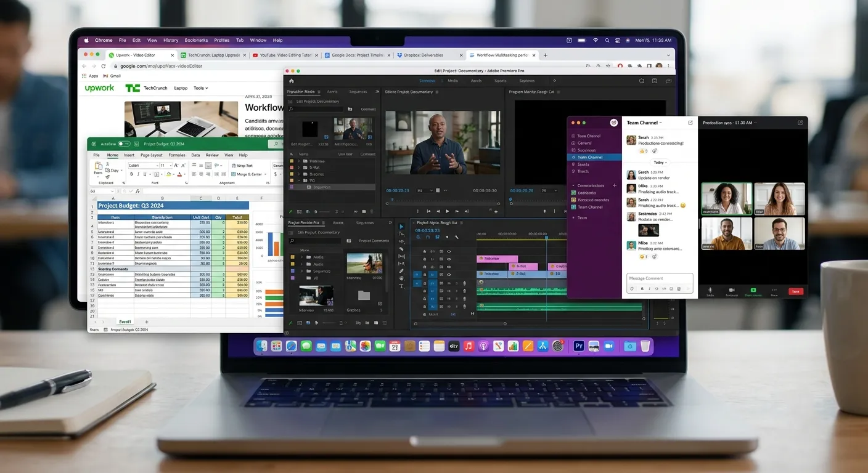Click the Slack Message Comment input field
This screenshot has height=473, width=868.
(660, 278)
